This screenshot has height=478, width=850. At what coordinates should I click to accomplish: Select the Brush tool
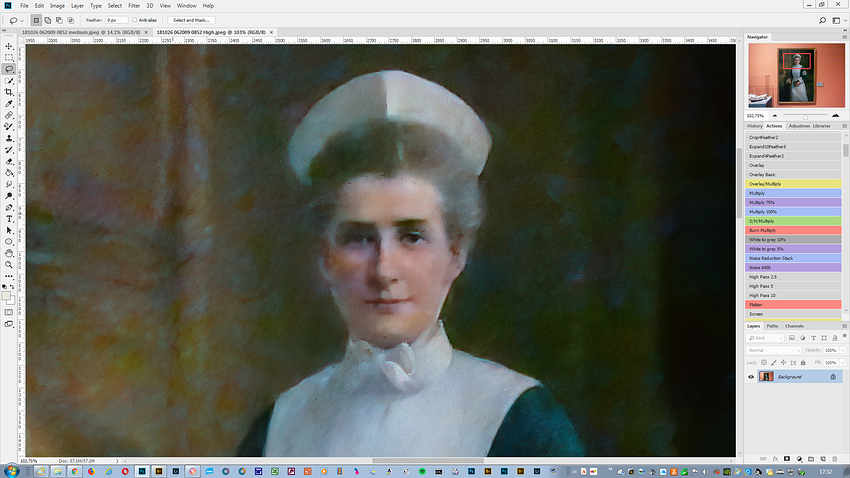pos(9,127)
